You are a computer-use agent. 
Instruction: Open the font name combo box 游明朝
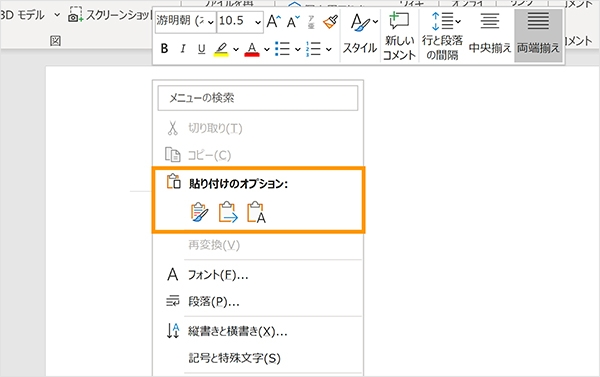185,21
